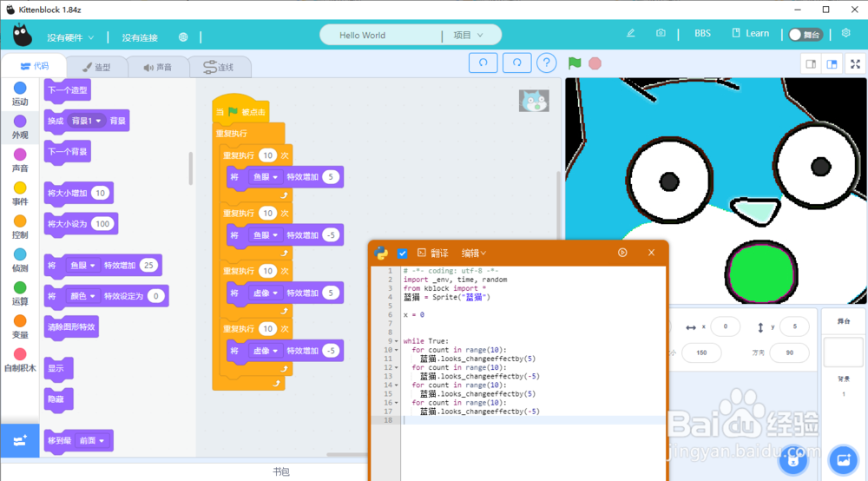This screenshot has height=481, width=868.
Task: Select the 变量 variables category
Action: pyautogui.click(x=20, y=326)
